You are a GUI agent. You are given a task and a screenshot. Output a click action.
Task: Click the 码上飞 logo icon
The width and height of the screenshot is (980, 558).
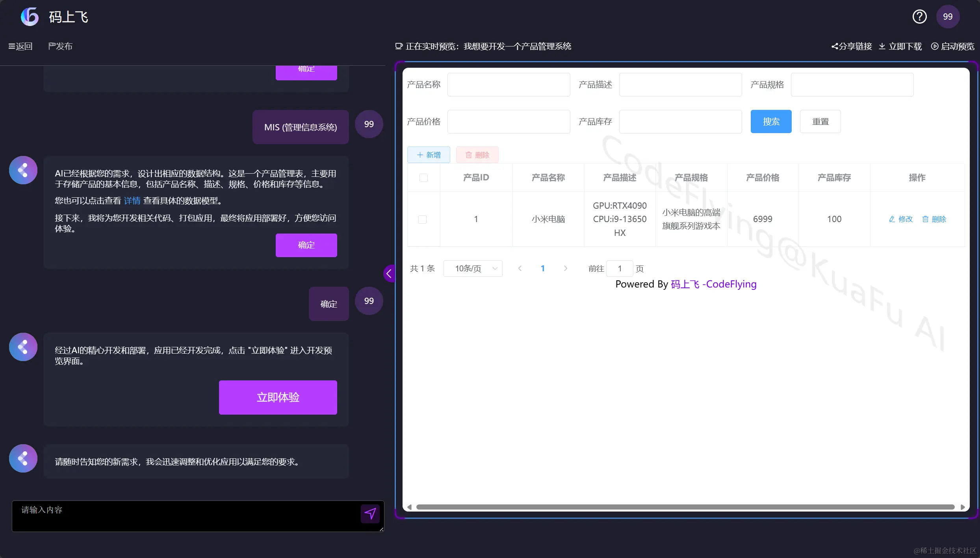pyautogui.click(x=30, y=17)
